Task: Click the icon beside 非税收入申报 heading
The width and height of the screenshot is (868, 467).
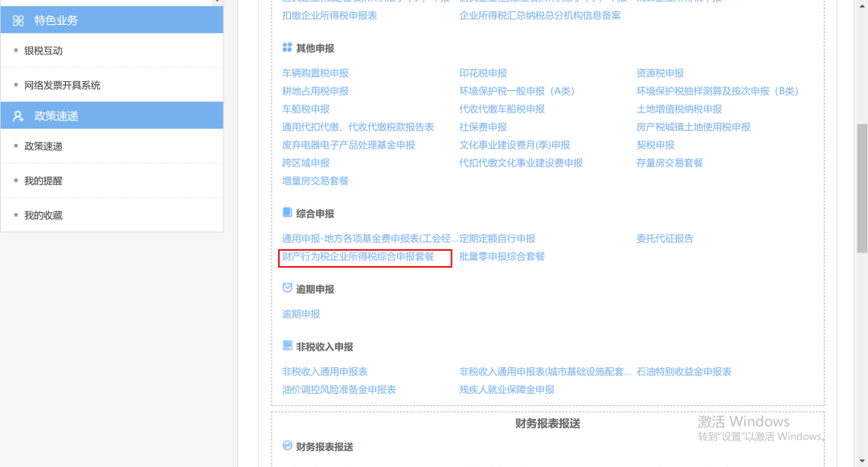Action: [287, 346]
